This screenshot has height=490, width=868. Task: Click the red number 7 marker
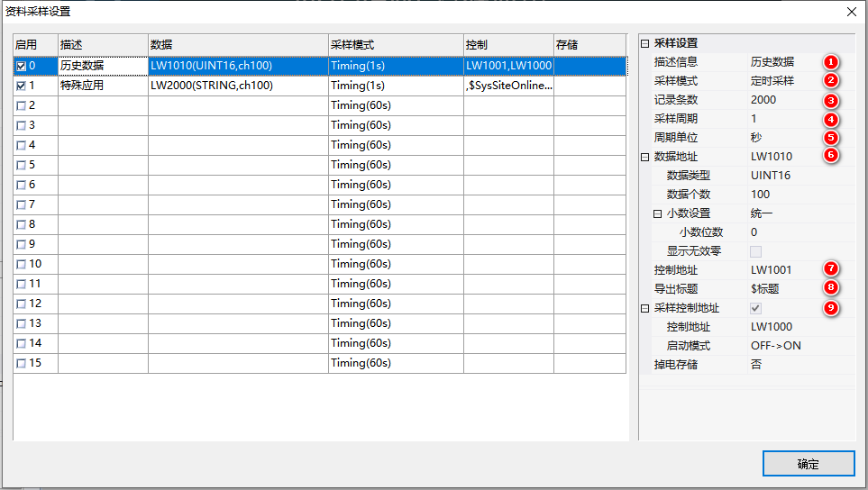click(x=830, y=269)
